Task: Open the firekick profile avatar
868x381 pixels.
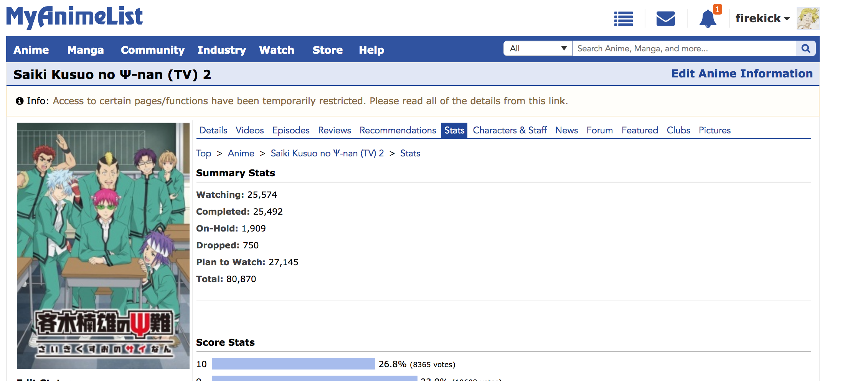Action: (x=808, y=18)
